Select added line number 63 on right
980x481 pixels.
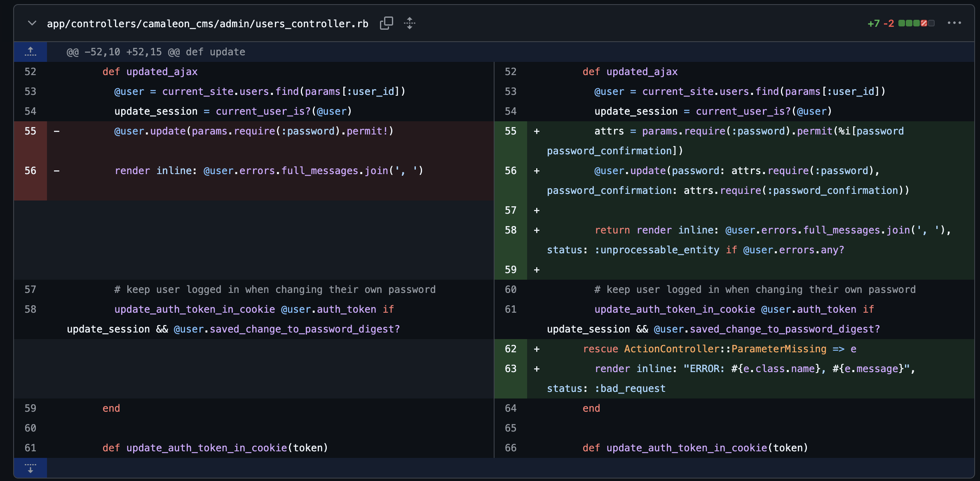(x=511, y=369)
